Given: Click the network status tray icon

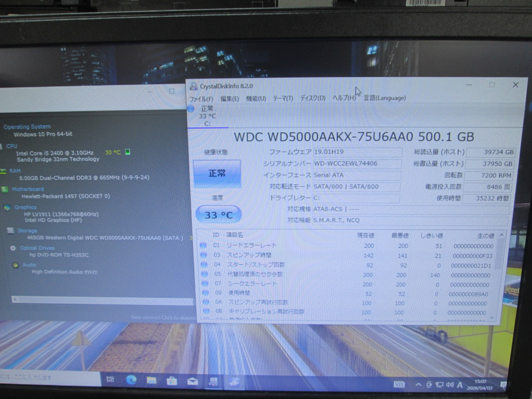Looking at the screenshot, I should pyautogui.click(x=440, y=385).
